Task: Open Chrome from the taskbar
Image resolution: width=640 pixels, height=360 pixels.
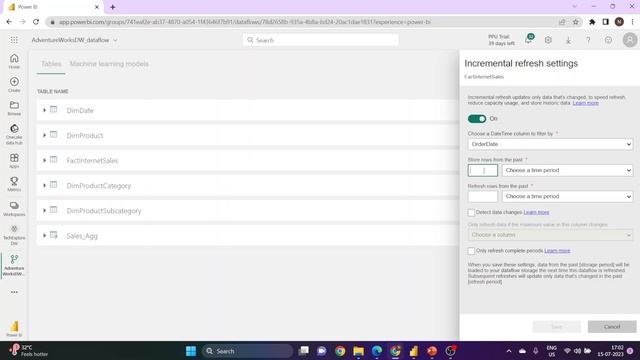Action: click(x=340, y=351)
